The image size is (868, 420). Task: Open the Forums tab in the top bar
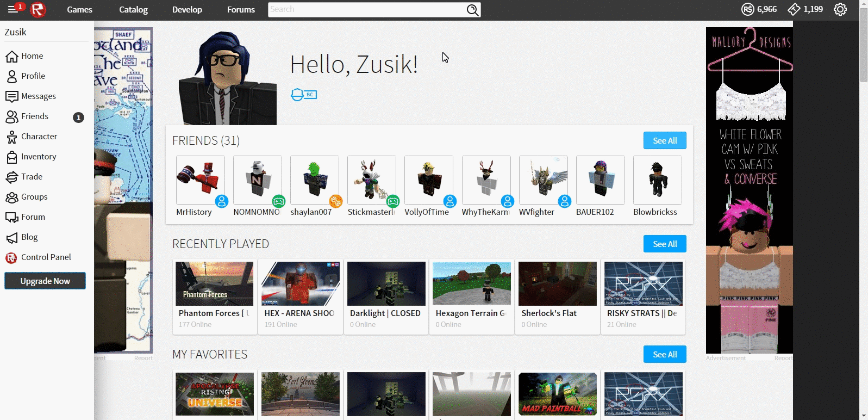tap(241, 9)
